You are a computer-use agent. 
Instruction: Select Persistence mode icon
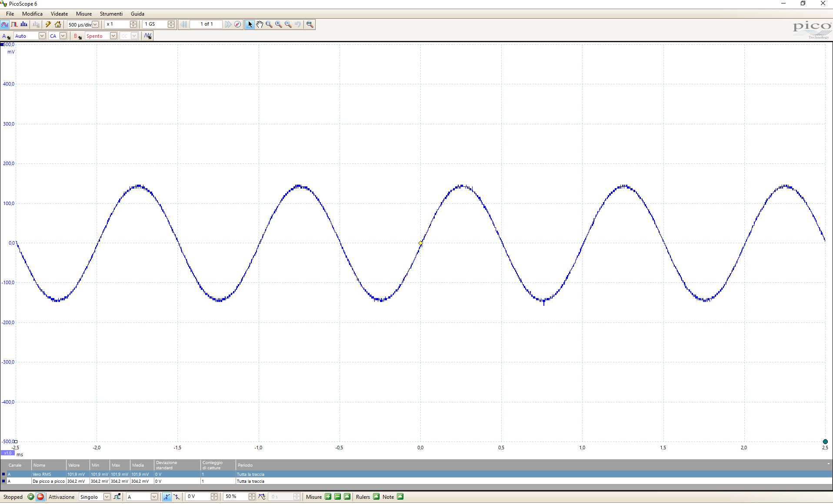[x=14, y=24]
